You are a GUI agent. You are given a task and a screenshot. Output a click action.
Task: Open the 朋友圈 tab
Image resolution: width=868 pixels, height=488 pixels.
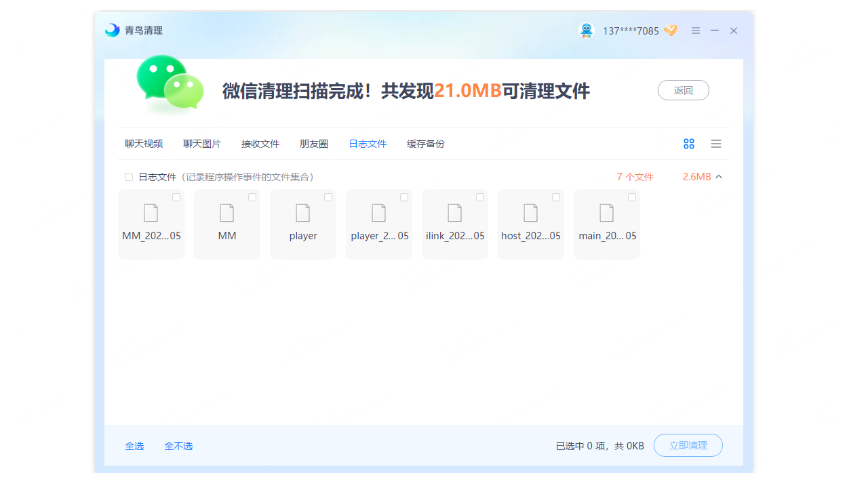pyautogui.click(x=314, y=144)
